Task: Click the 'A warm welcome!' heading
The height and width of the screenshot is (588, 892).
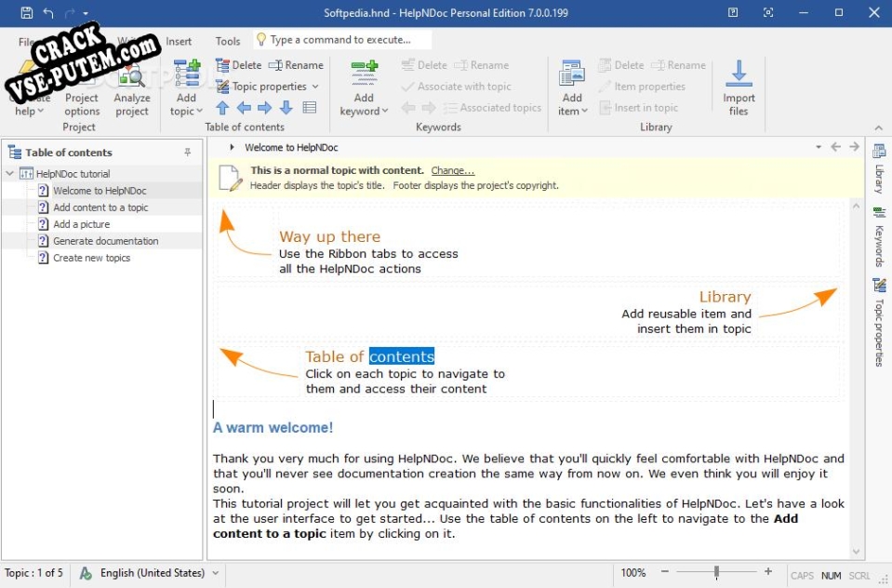Action: coord(273,427)
